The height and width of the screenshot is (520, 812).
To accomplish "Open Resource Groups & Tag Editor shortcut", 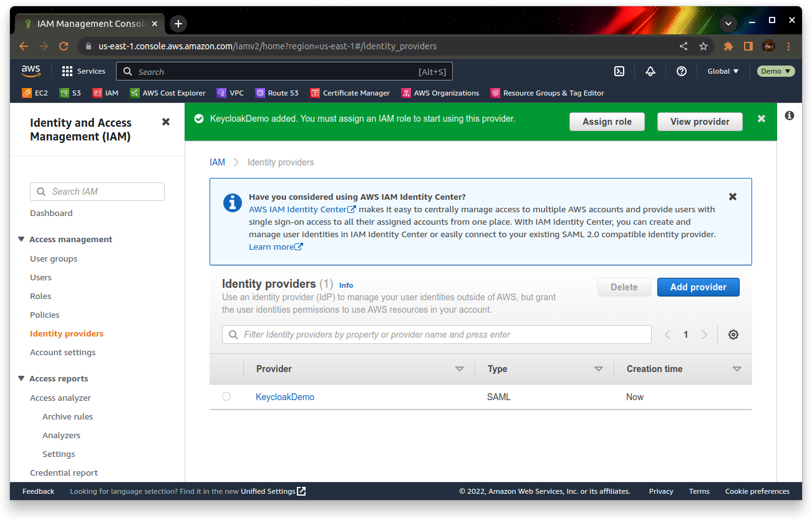I will [x=547, y=93].
